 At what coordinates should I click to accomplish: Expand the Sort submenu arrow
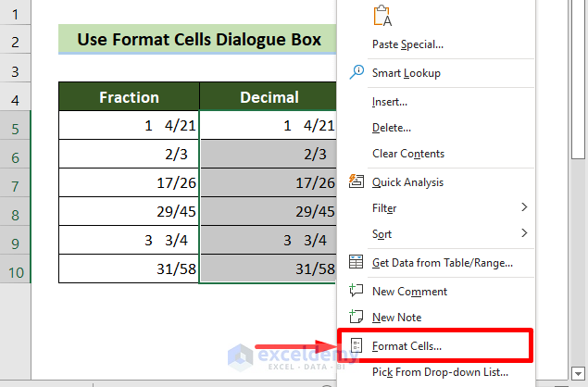525,233
